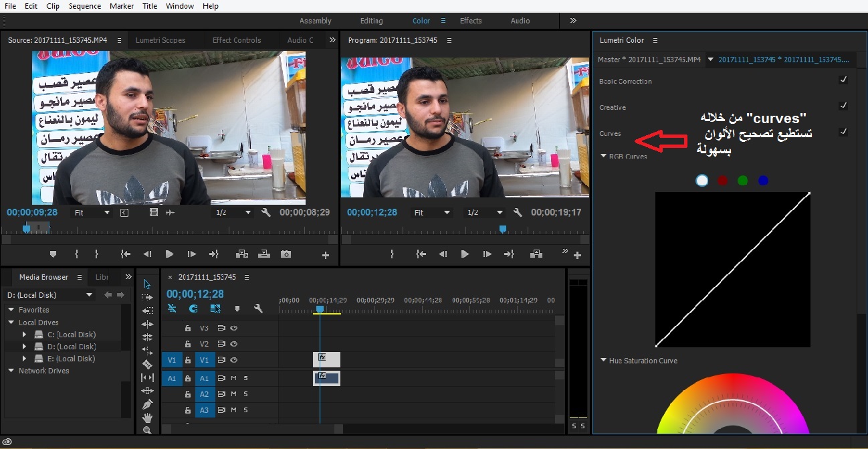Add Marker in Source monitor
Viewport: 868px width, 449px height.
coord(53,254)
